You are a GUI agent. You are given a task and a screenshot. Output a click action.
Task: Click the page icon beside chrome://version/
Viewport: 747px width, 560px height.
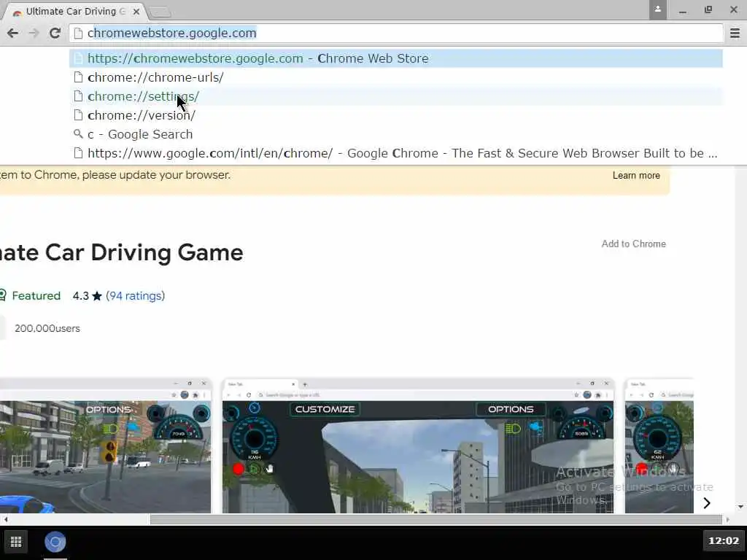79,115
